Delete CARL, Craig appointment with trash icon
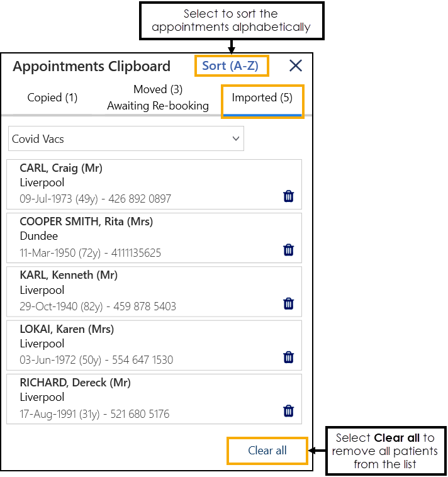 pos(288,196)
